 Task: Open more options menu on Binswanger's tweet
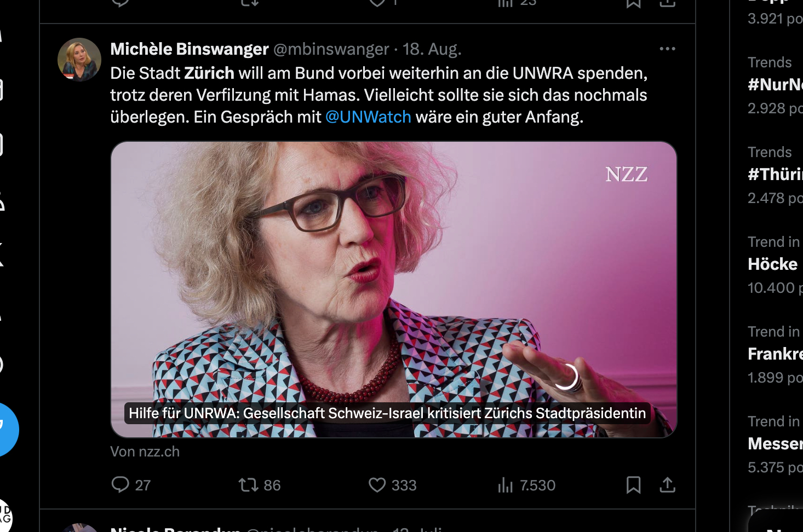pos(667,49)
